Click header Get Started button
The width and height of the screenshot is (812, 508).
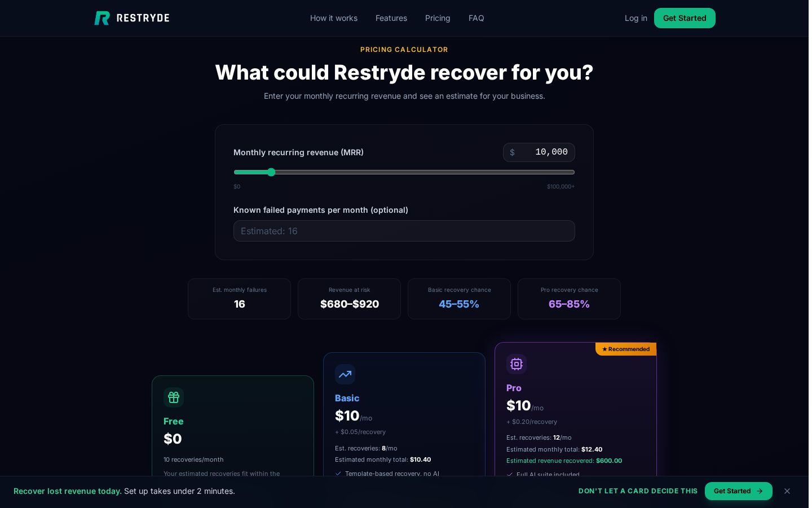[685, 18]
